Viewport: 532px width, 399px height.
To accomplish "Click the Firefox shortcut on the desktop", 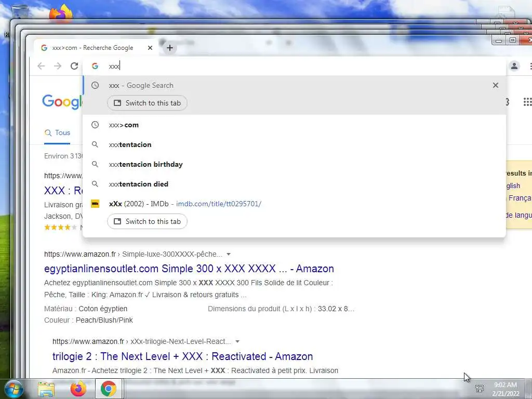I will tap(61, 13).
